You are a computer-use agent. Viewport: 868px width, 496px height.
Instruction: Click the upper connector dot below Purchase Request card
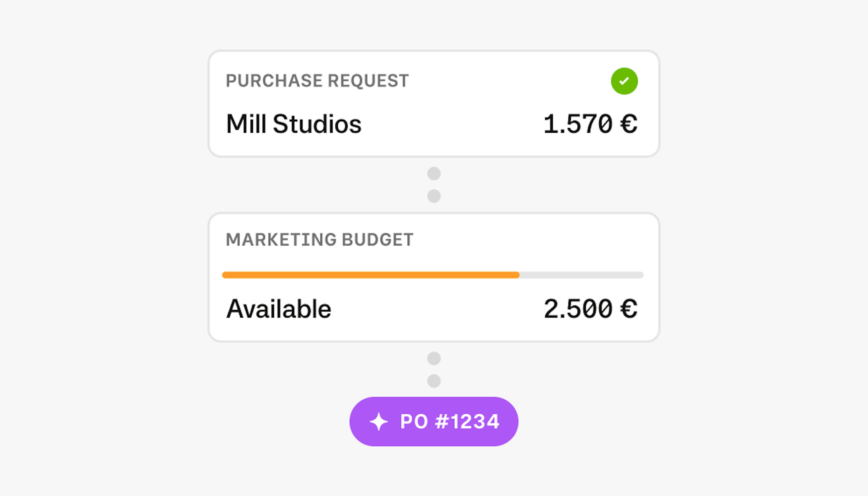(434, 174)
